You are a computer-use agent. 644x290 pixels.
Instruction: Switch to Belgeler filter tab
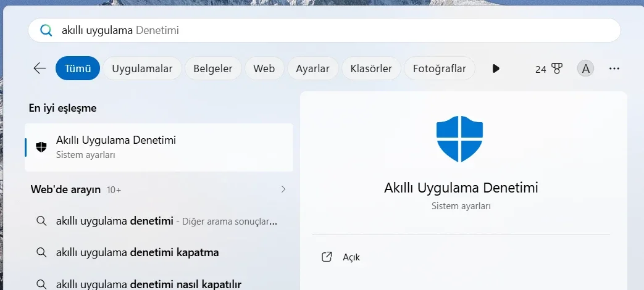click(x=213, y=68)
